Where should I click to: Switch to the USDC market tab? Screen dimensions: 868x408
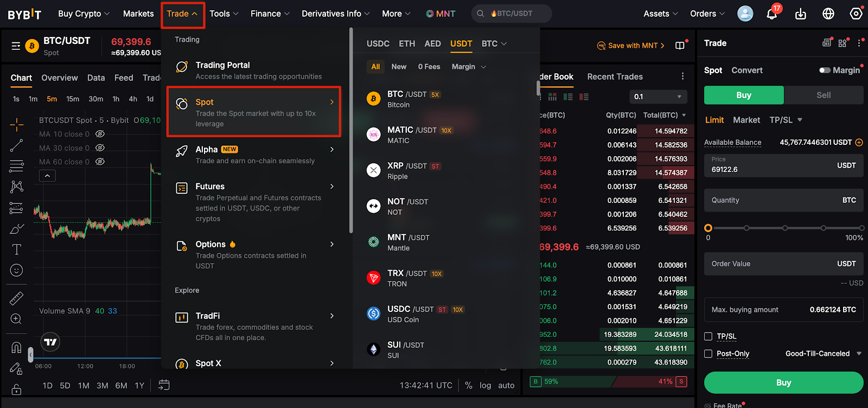(378, 43)
